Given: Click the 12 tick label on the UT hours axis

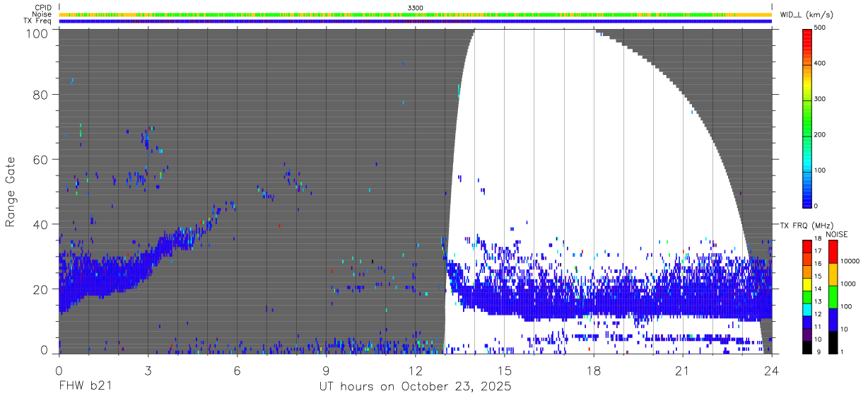Looking at the screenshot, I should pyautogui.click(x=416, y=371).
